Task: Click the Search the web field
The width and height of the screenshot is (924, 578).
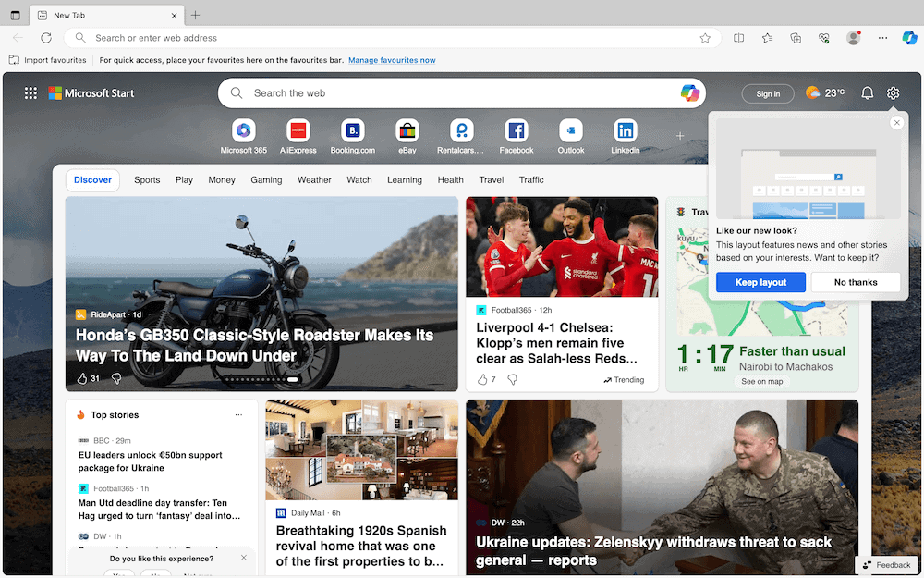Action: (461, 93)
